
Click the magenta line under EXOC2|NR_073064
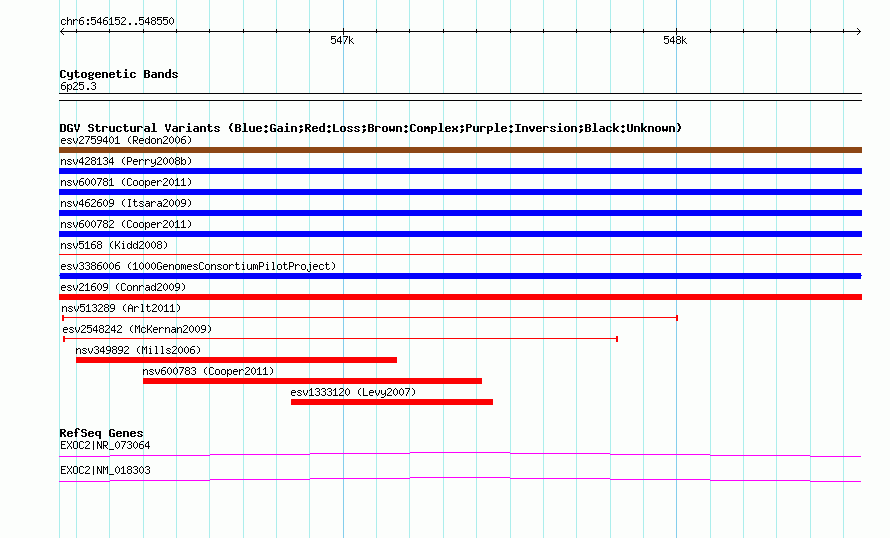[x=460, y=454]
